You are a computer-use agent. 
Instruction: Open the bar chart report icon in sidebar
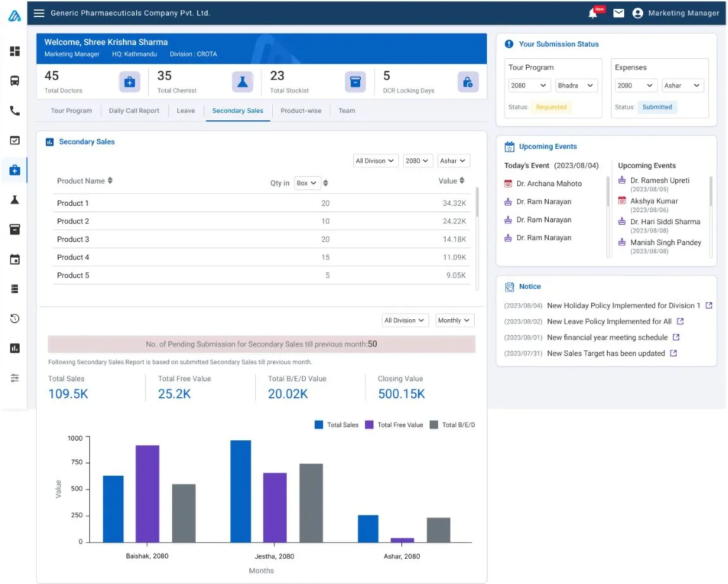click(x=15, y=348)
